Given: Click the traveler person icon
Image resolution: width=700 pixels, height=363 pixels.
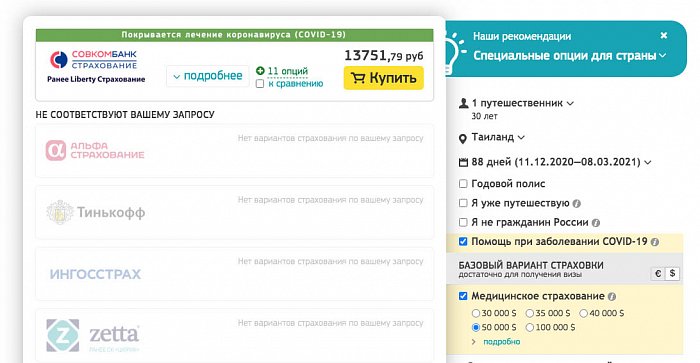Looking at the screenshot, I should (464, 104).
